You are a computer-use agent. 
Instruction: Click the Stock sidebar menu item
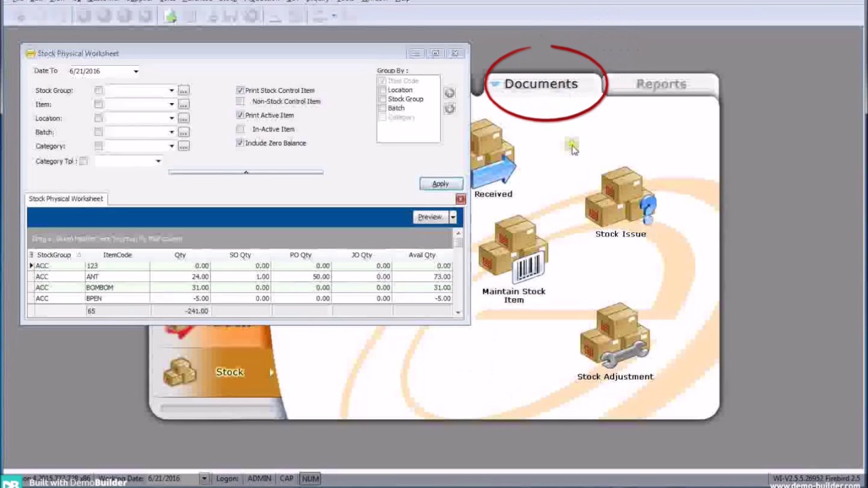tap(229, 372)
